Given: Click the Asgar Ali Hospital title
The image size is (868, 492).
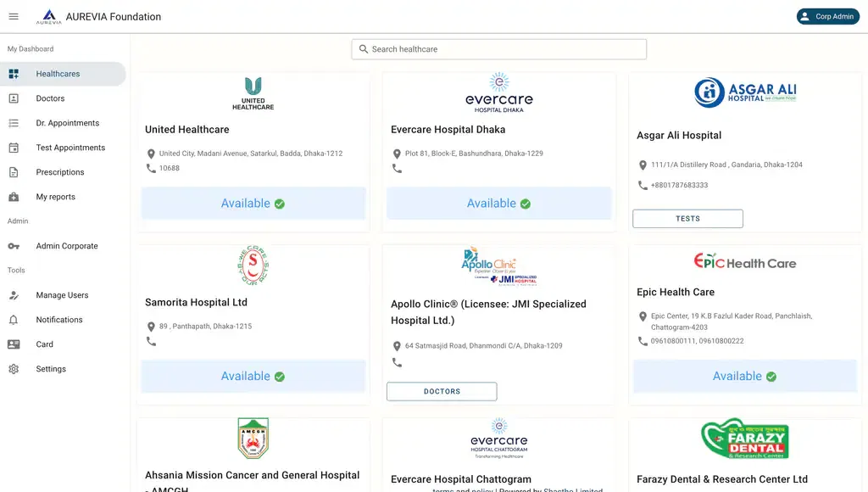Looking at the screenshot, I should [x=679, y=135].
